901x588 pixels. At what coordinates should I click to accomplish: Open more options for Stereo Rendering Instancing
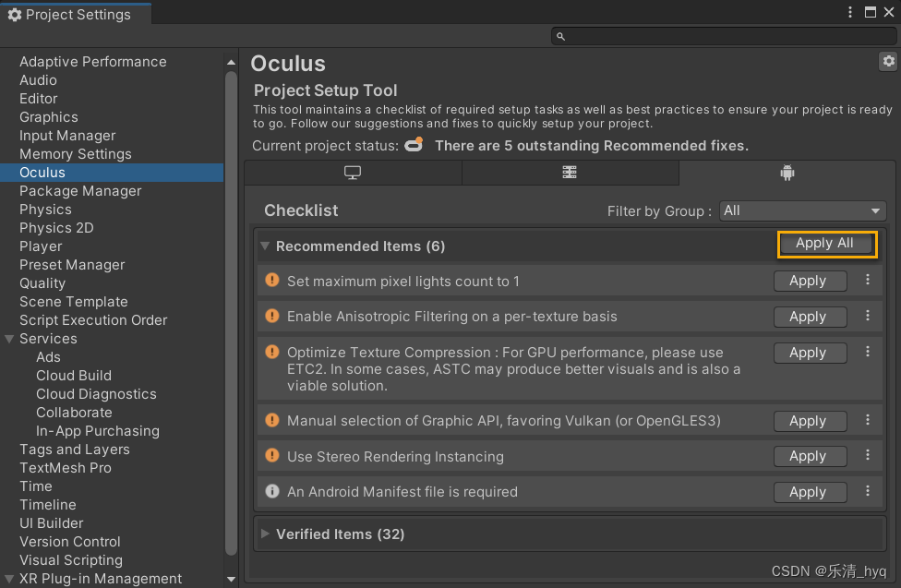(868, 455)
